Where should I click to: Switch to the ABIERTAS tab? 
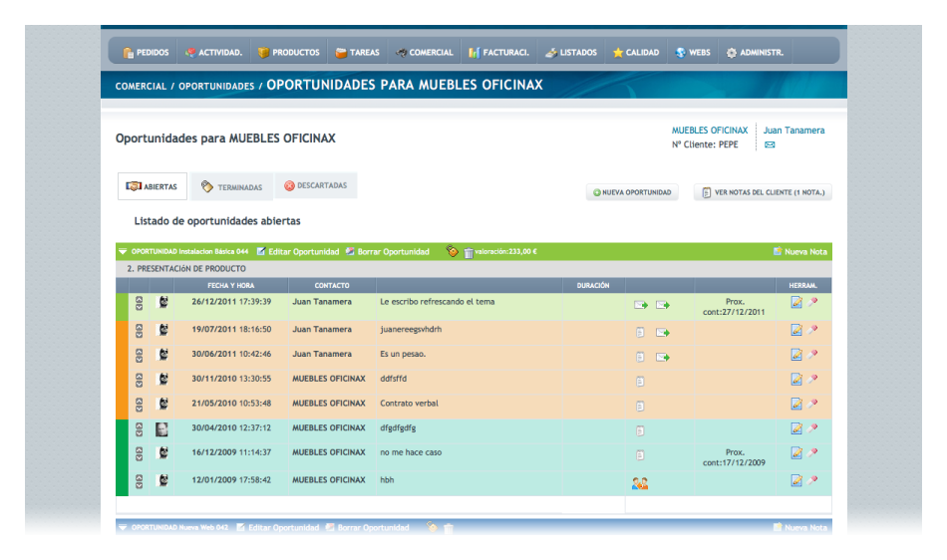[153, 186]
